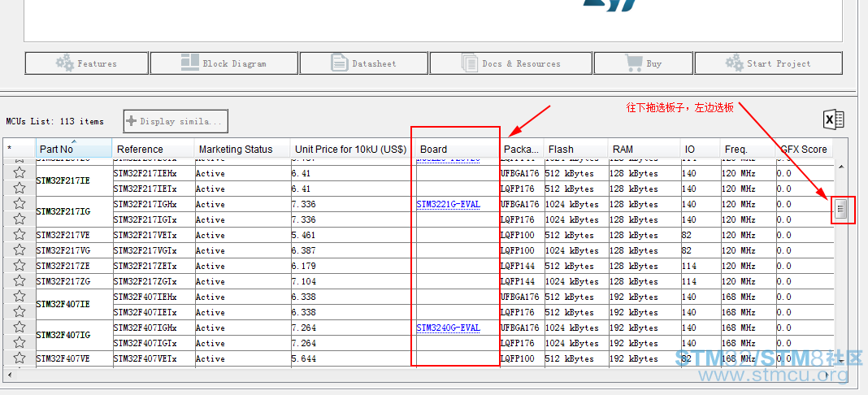The height and width of the screenshot is (395, 868).
Task: Star the STM32F217IGHx row
Action: [20, 204]
